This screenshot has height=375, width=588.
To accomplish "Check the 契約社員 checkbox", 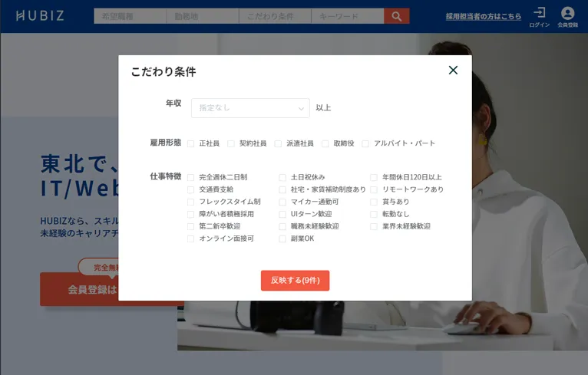I will (x=231, y=144).
